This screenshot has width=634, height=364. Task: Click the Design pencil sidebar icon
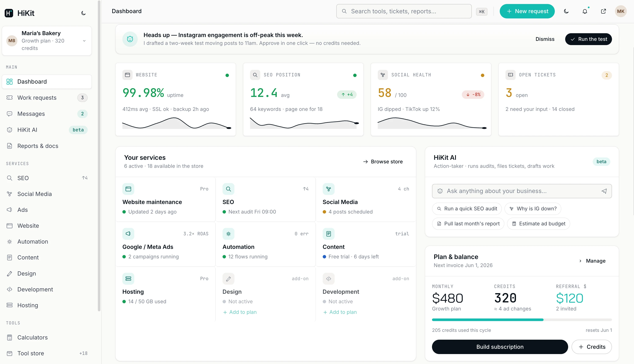pos(10,273)
